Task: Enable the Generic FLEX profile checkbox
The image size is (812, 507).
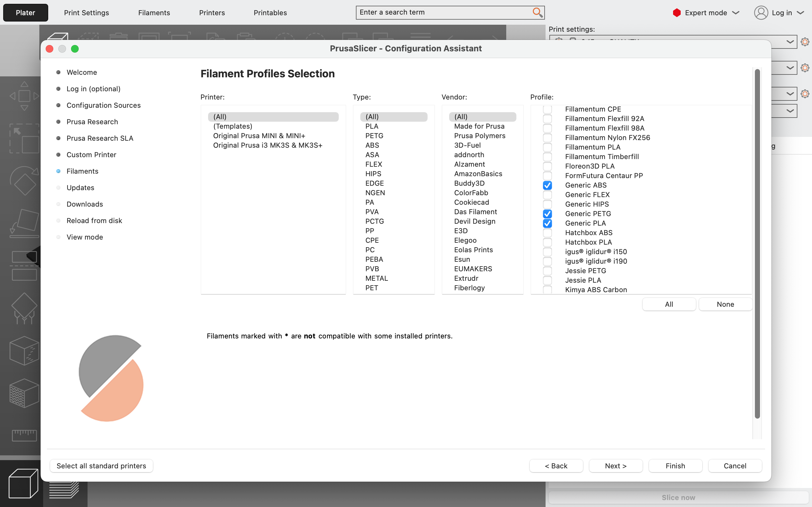Action: [x=547, y=195]
